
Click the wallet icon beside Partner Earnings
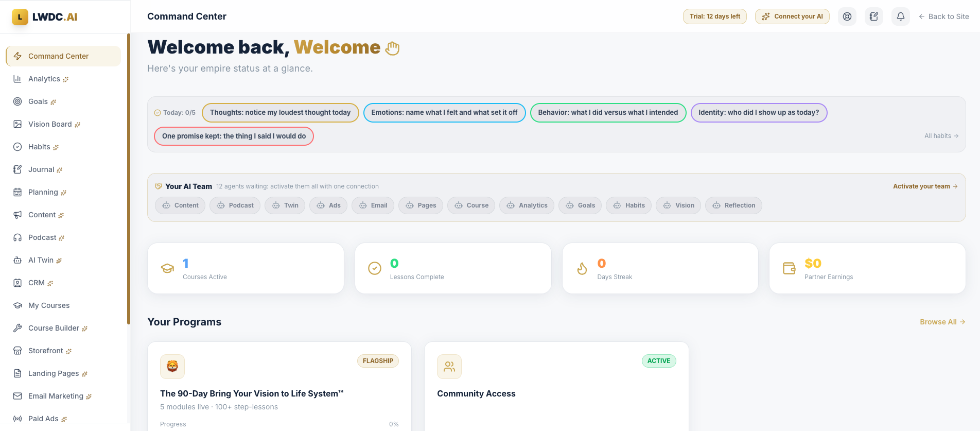coord(789,268)
